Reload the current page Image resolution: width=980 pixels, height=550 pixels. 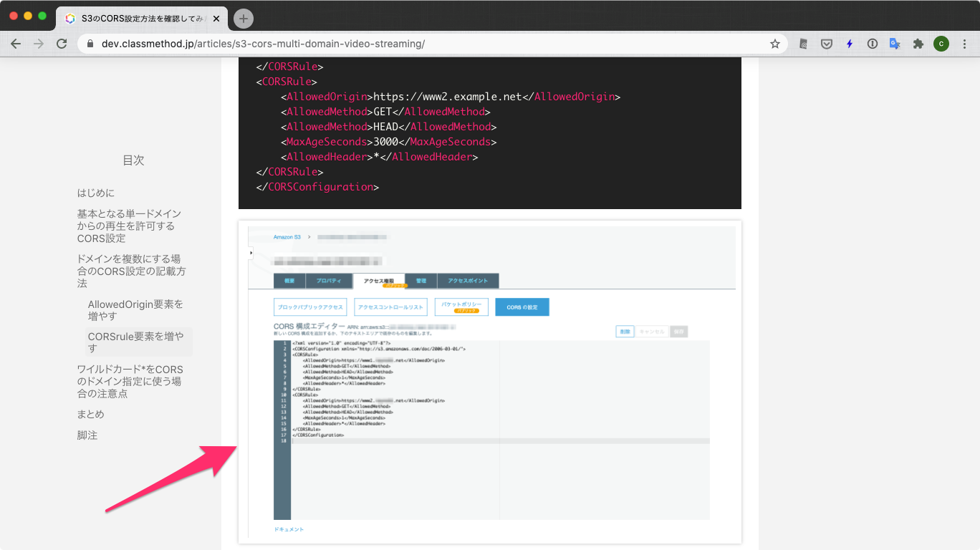pyautogui.click(x=62, y=44)
